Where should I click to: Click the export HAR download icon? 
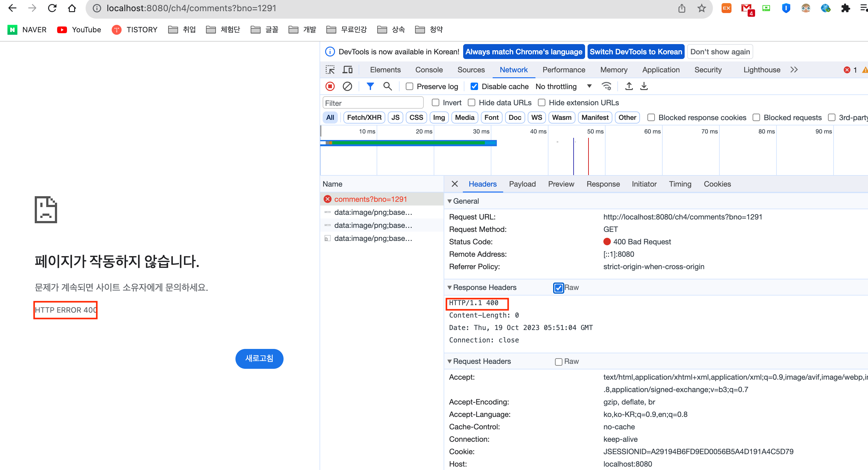click(x=644, y=87)
